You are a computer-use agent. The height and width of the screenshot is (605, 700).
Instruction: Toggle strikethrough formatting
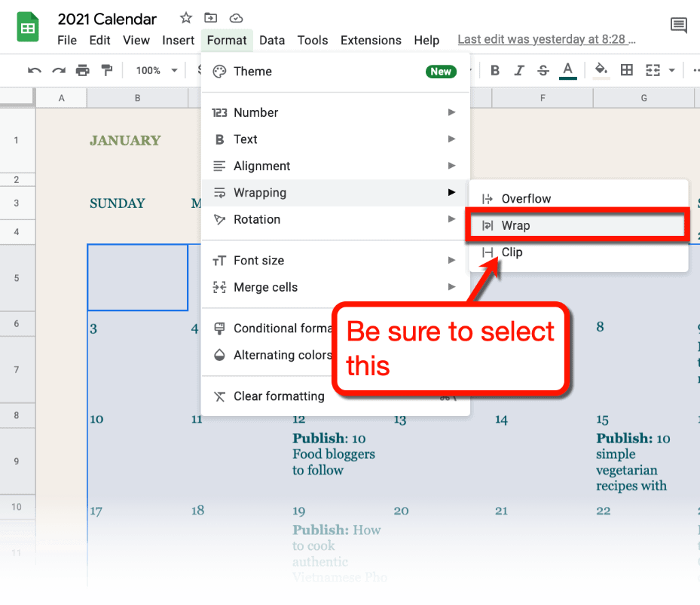point(543,70)
